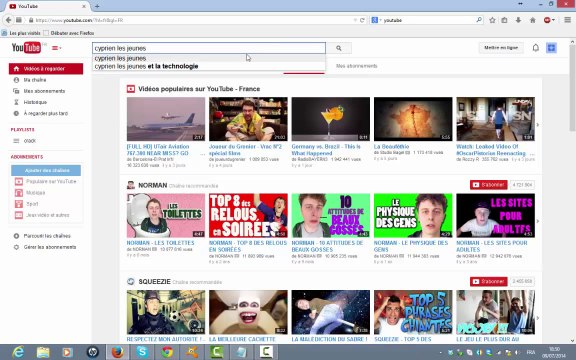Open the Musique channel icon
The image size is (576, 360).
tap(19, 192)
